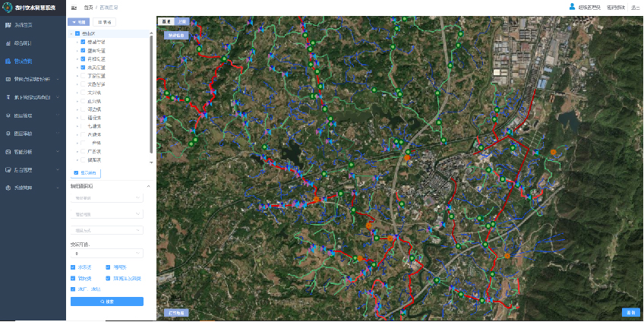Select 七塘镇 tree row text
Viewport: 644px width, 322px height.
(x=94, y=126)
